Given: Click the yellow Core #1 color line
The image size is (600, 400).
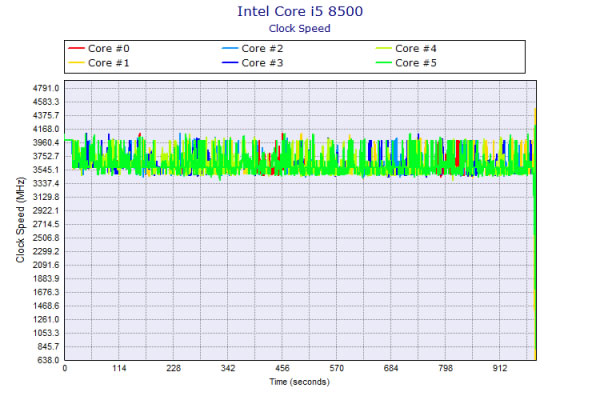Looking at the screenshot, I should 76,63.
